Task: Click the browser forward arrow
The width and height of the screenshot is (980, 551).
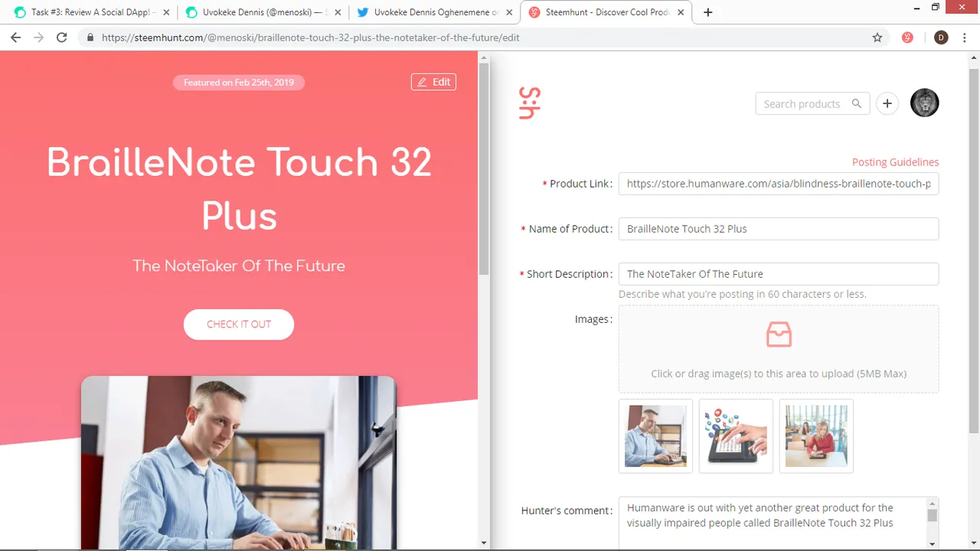Action: coord(38,37)
